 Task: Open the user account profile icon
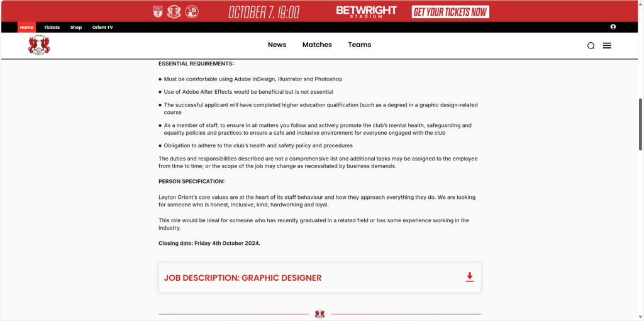coord(613,27)
